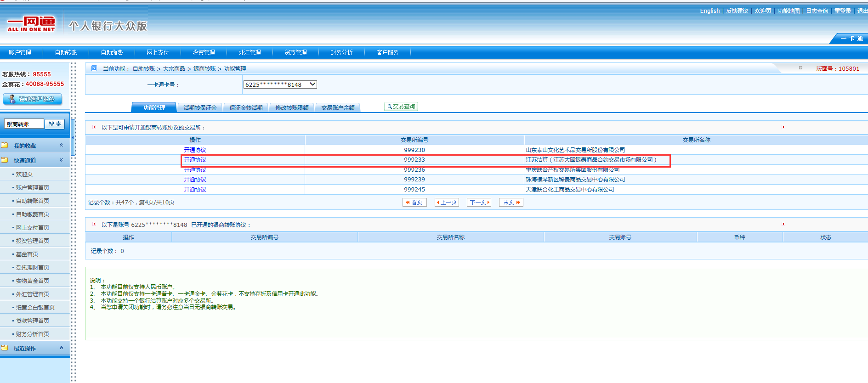Switch language via the English link

[x=709, y=11]
